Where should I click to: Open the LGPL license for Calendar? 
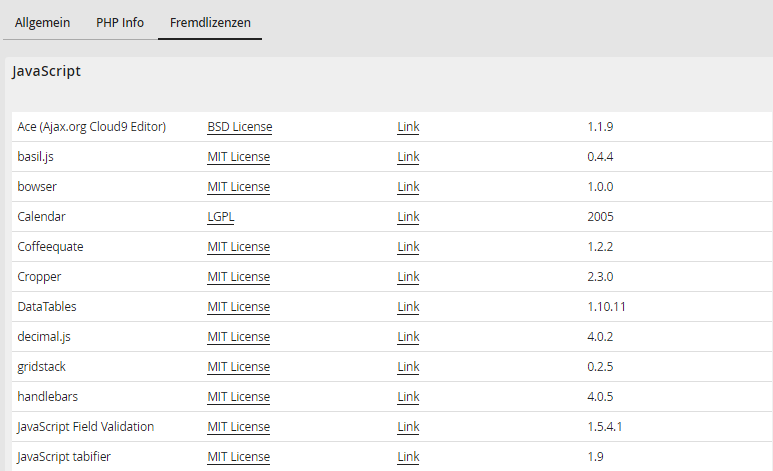[x=221, y=217]
